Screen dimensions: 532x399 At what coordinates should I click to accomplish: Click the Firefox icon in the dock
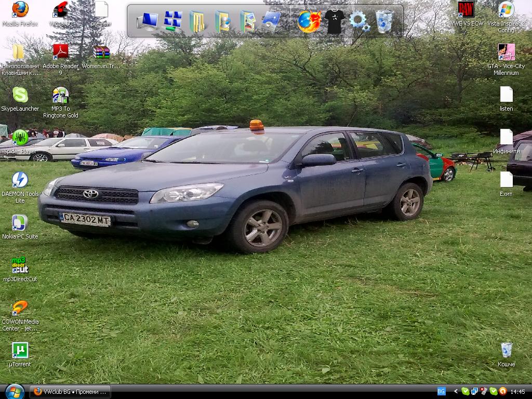309,22
